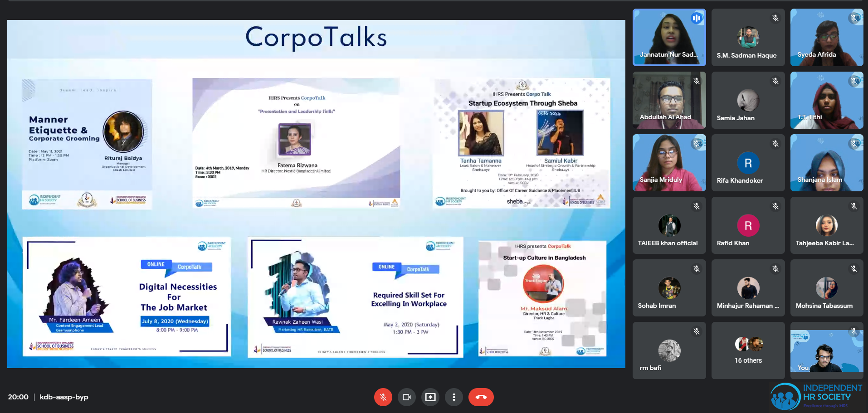Click muted mic icon on S.M. Sadman Haque tile

[775, 18]
